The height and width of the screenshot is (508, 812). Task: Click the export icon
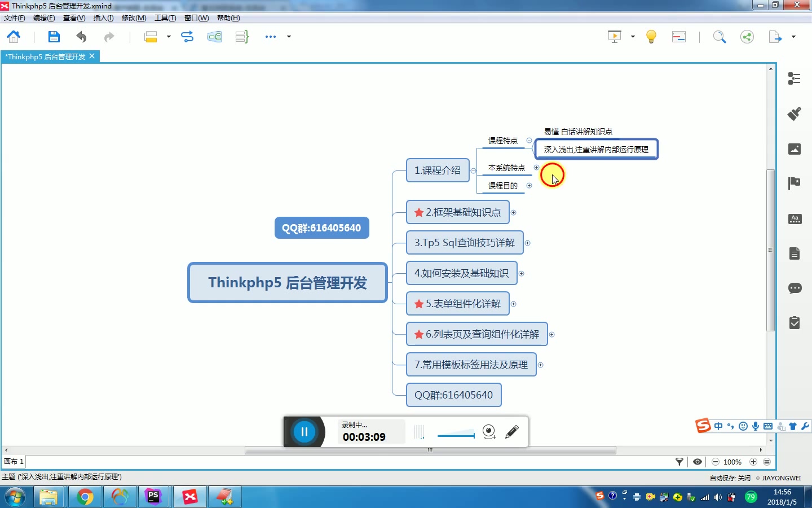pos(775,37)
